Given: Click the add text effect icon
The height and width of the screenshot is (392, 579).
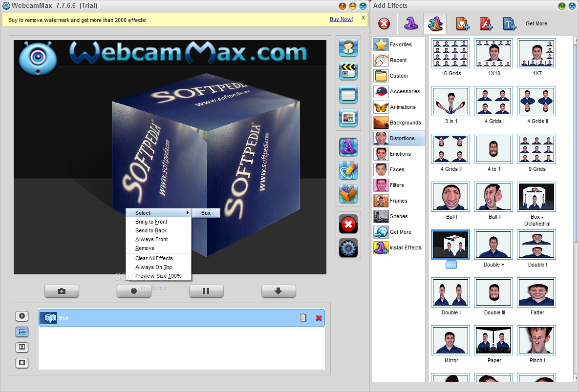Looking at the screenshot, I should (x=509, y=23).
